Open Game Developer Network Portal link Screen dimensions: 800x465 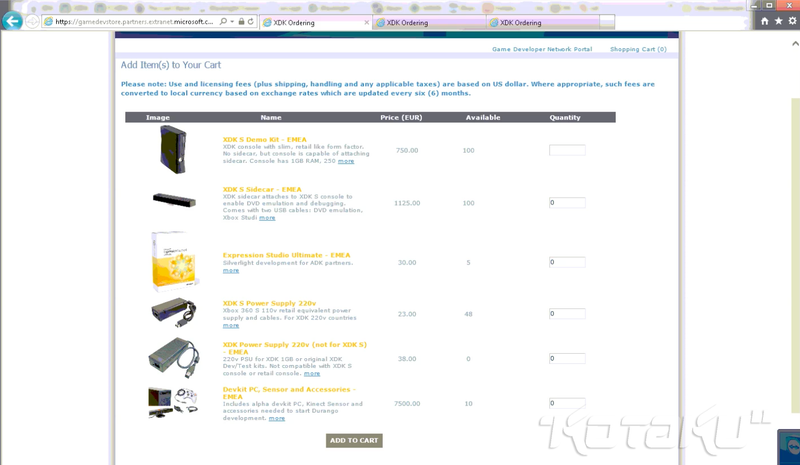542,49
